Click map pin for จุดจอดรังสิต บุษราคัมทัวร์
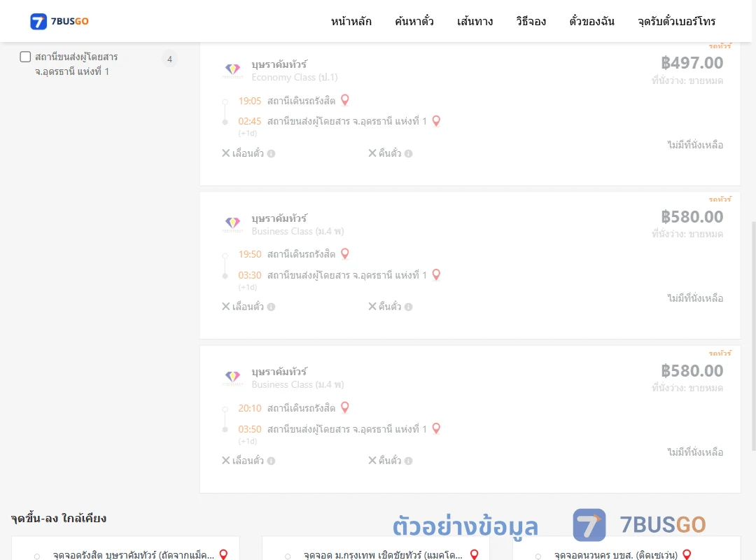756x560 pixels. [x=223, y=554]
